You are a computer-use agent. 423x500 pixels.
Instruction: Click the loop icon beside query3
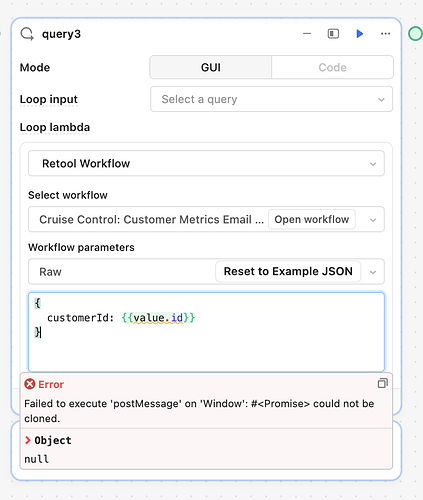[x=27, y=34]
